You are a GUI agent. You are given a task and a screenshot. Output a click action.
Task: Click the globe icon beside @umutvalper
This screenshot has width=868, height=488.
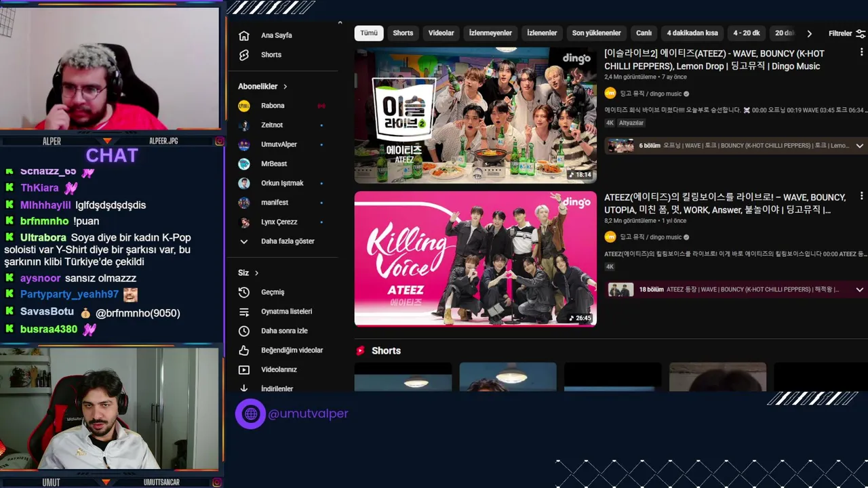[x=251, y=413]
